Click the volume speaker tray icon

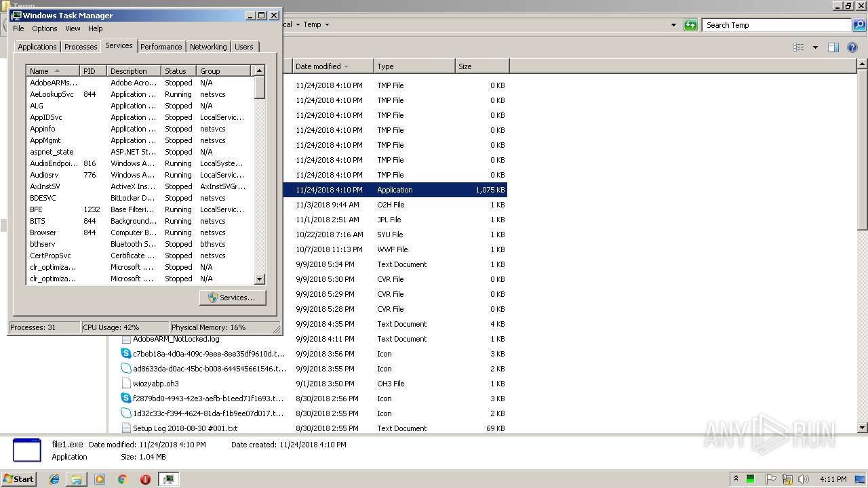coord(803,479)
